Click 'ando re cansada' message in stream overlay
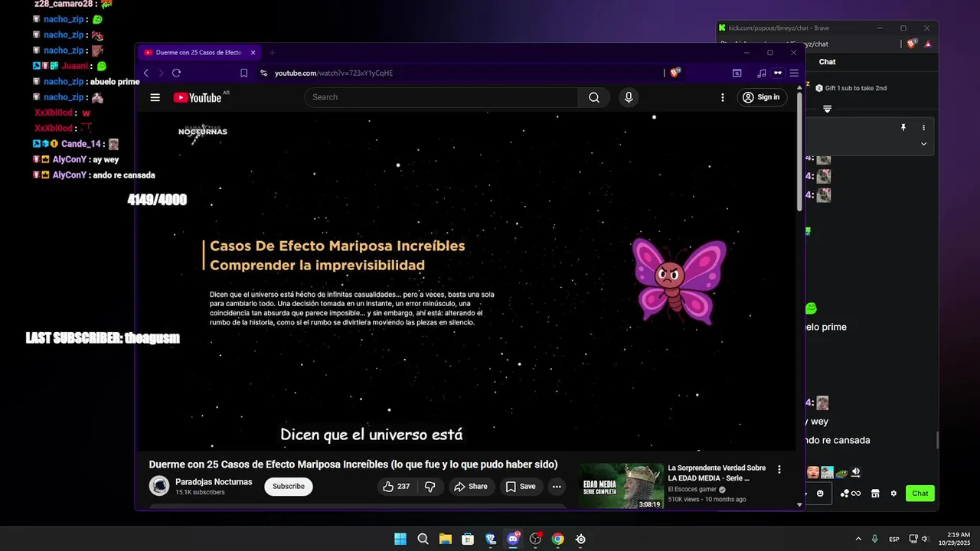This screenshot has height=551, width=980. pos(123,175)
